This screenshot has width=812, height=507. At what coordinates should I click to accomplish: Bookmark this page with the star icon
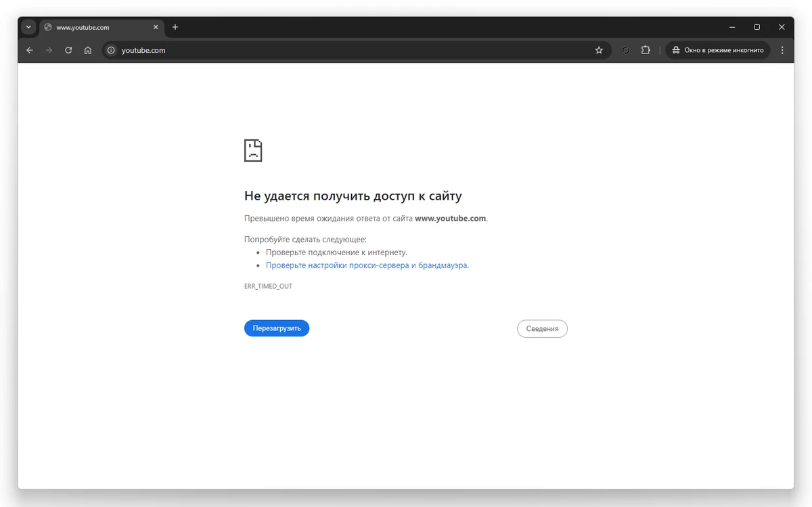599,50
